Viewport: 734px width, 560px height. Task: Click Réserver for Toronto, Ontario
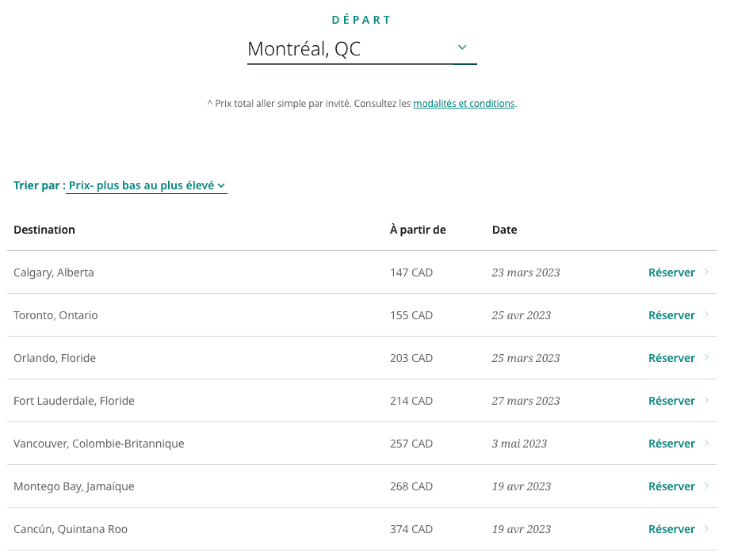pos(671,315)
